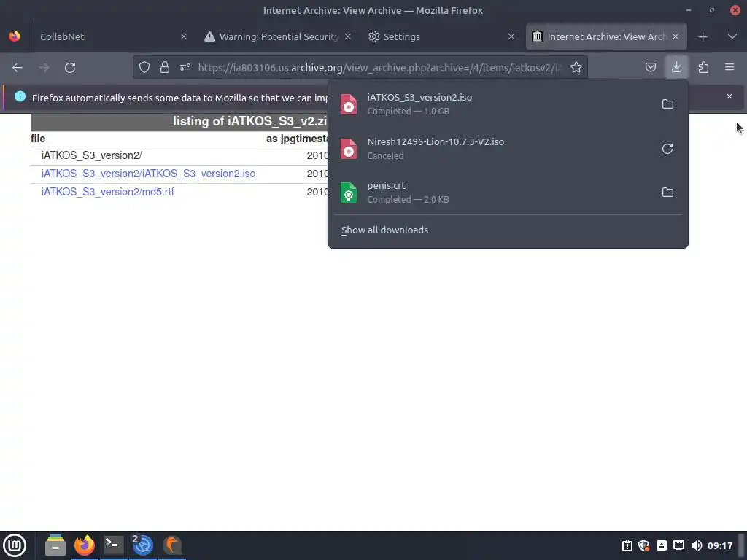Close the Settings tab
The width and height of the screenshot is (747, 560).
click(x=511, y=36)
